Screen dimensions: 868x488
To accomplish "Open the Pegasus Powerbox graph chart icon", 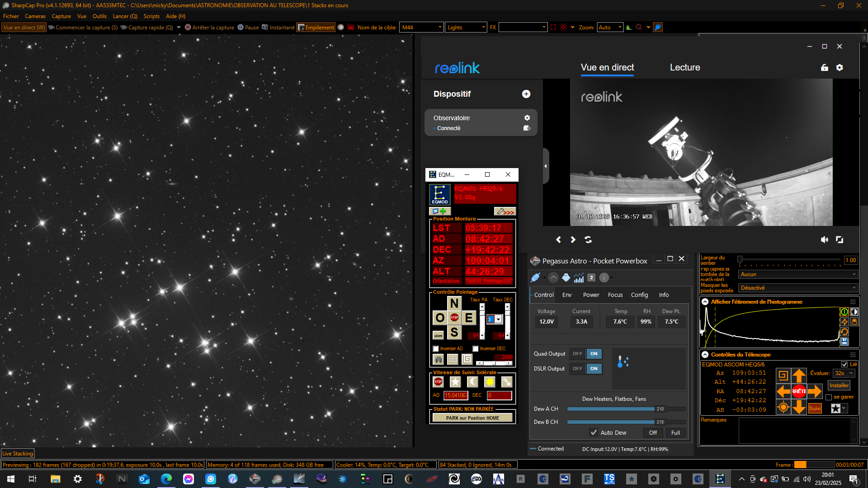I will click(x=579, y=277).
